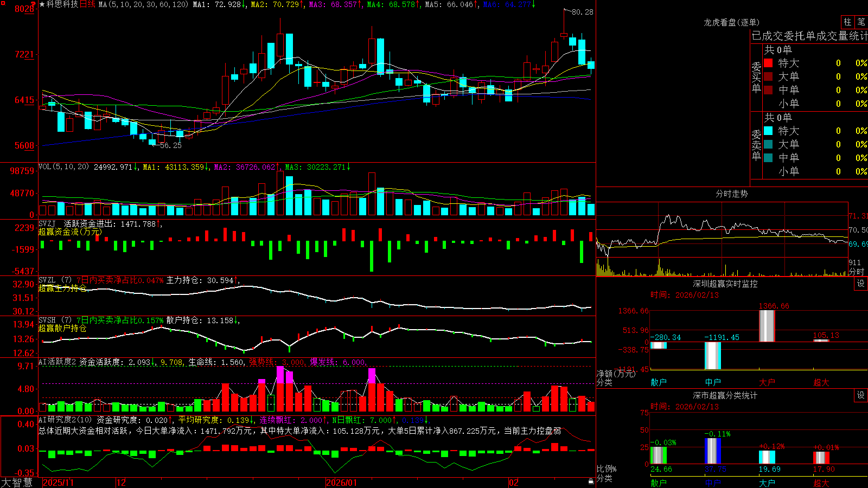Click the red question mark icon above the price axis

pos(34,4)
